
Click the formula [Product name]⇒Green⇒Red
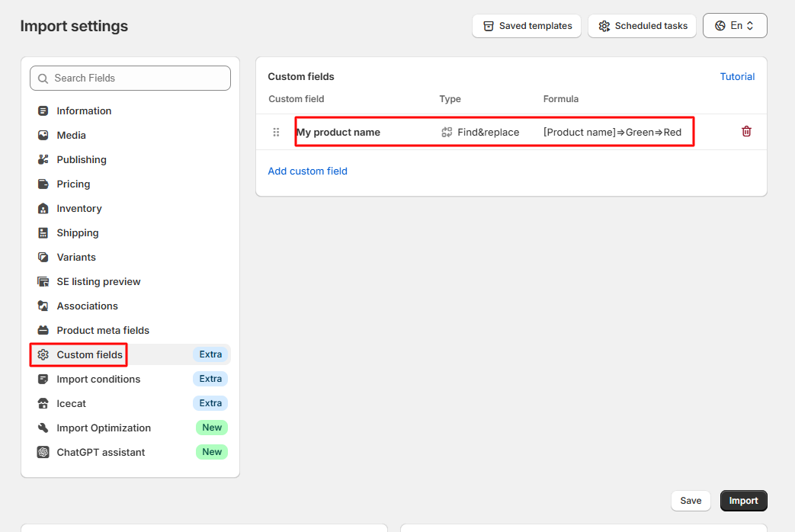click(x=612, y=132)
